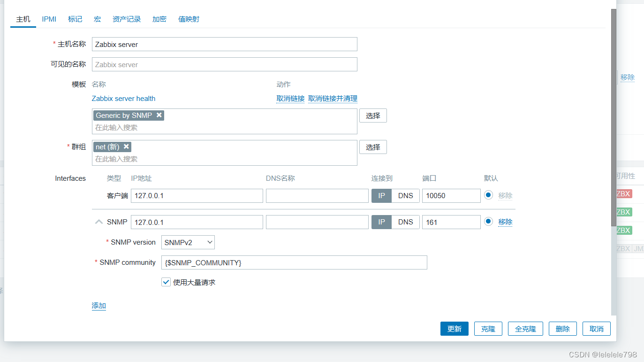Set SNMP interface connection to DNS

(406, 222)
